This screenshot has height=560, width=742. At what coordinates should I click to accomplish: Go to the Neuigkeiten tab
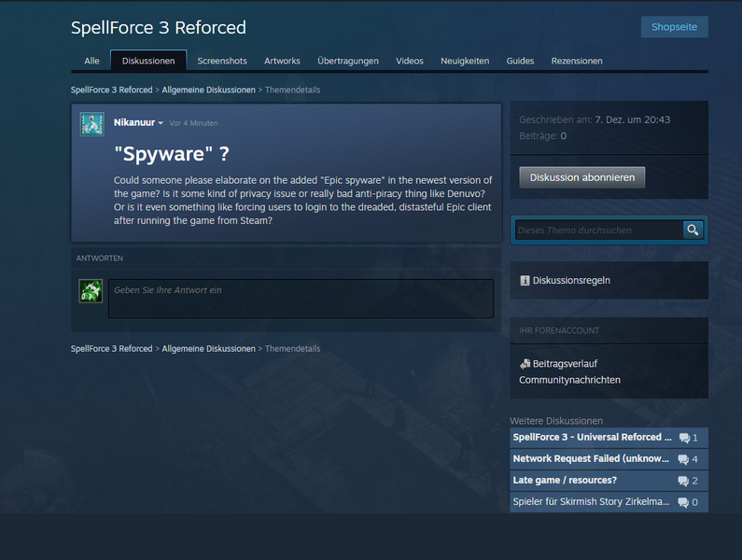465,61
